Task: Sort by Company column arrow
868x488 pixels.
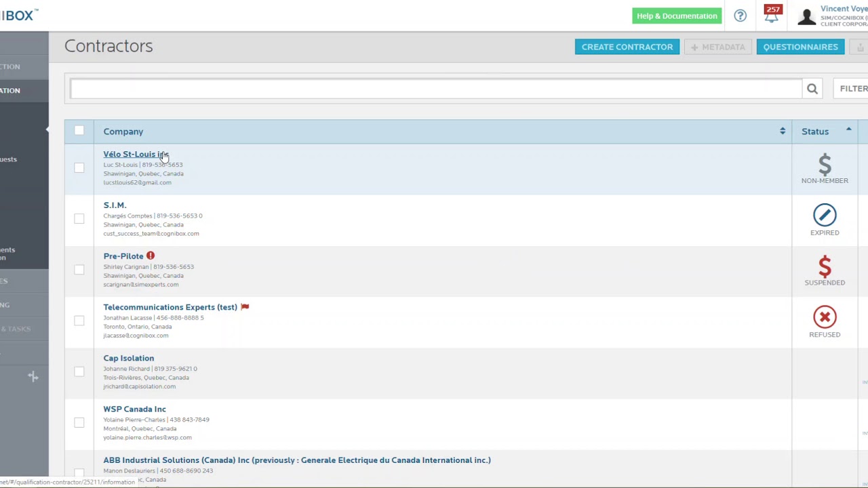Action: tap(782, 131)
